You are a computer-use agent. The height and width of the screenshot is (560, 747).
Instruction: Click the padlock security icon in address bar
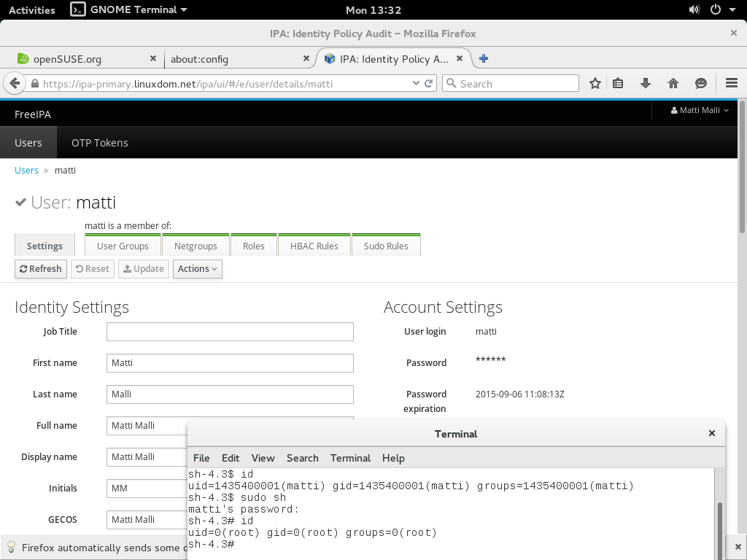35,83
